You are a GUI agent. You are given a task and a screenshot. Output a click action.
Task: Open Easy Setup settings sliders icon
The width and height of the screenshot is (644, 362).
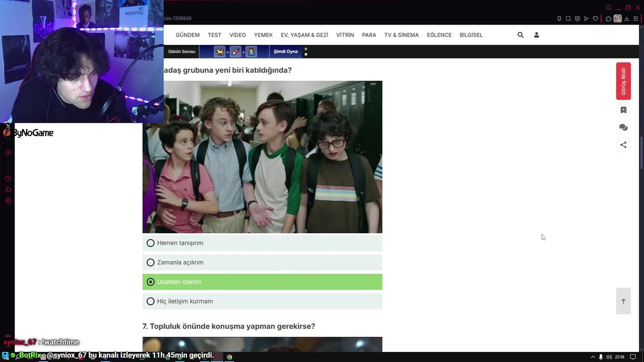636,19
